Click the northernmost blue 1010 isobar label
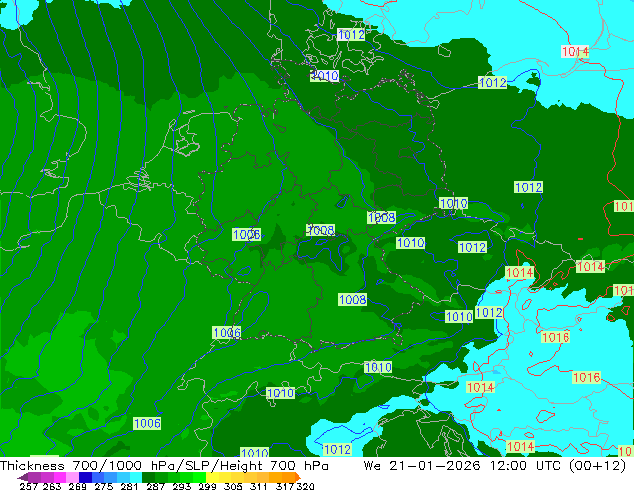This screenshot has height=490, width=634. 325,76
